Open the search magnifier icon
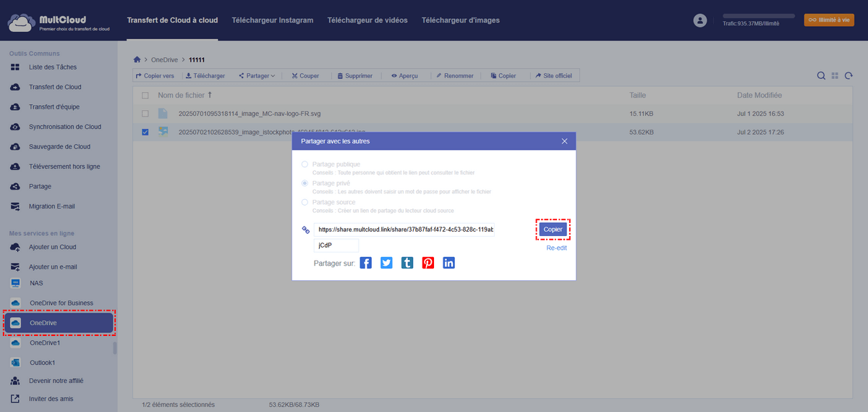The image size is (868, 412). tap(821, 75)
